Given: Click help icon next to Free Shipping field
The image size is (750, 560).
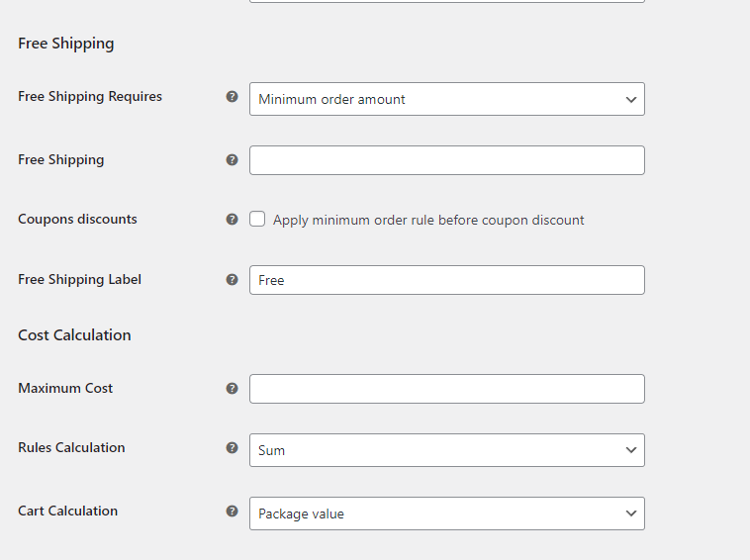Looking at the screenshot, I should [232, 159].
